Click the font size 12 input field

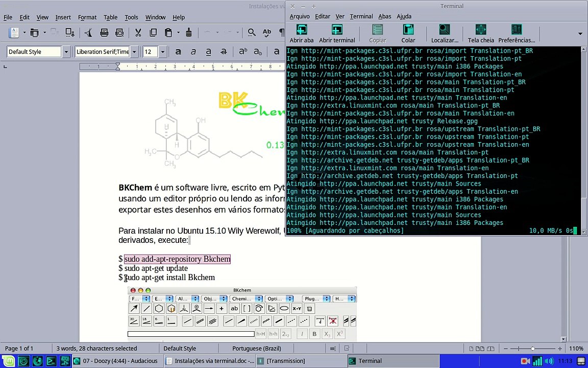[x=151, y=52]
